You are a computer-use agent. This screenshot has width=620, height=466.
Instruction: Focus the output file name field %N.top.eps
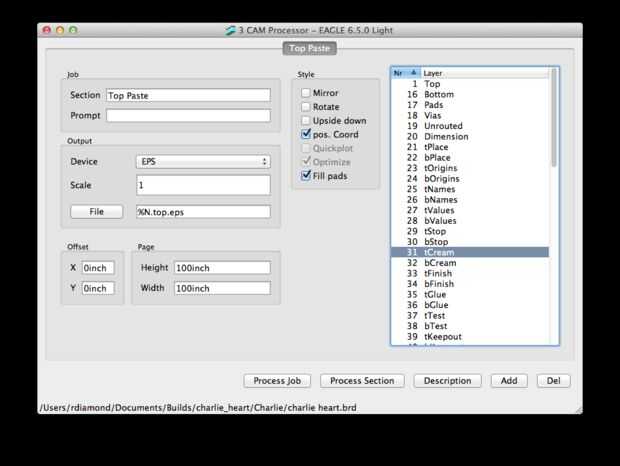[x=203, y=212]
